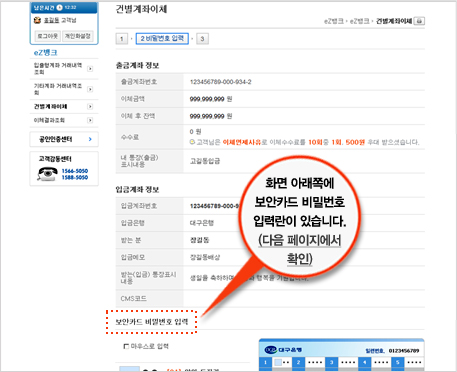Click security card cell number 4
Viewport: 457px width, 372px height.
click(x=364, y=363)
